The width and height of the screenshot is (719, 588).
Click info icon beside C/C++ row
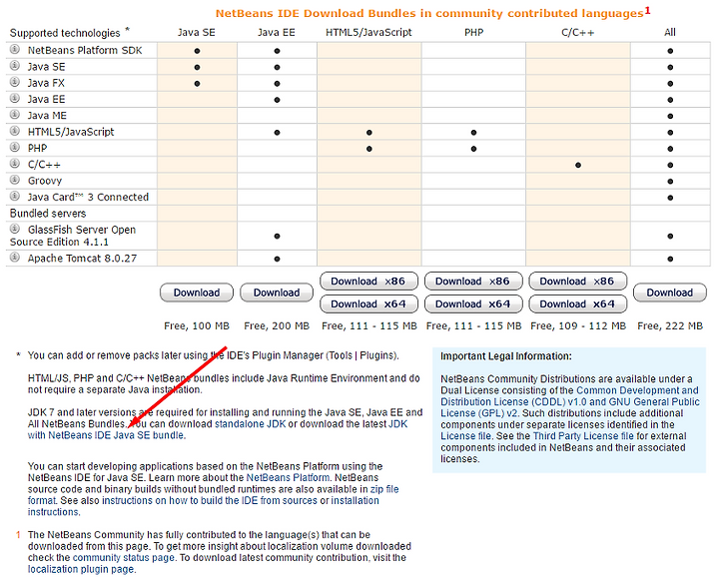(15, 163)
